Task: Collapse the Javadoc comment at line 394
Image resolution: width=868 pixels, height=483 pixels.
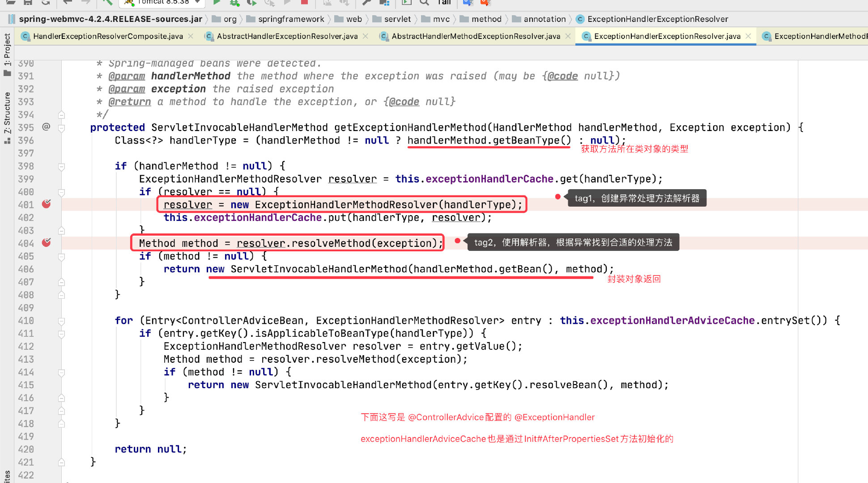Action: pos(62,114)
